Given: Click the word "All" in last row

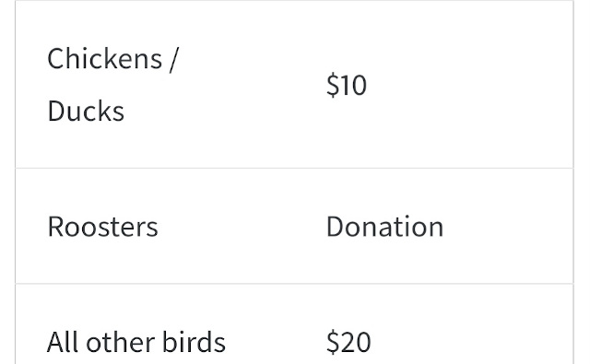Looking at the screenshot, I should coord(63,342).
